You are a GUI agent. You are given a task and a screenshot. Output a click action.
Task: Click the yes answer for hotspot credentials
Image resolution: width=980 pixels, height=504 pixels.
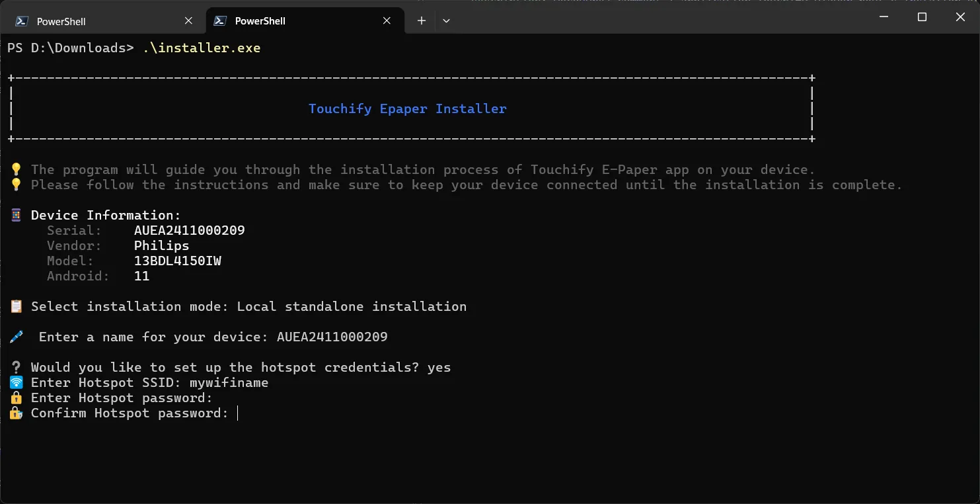(x=439, y=367)
